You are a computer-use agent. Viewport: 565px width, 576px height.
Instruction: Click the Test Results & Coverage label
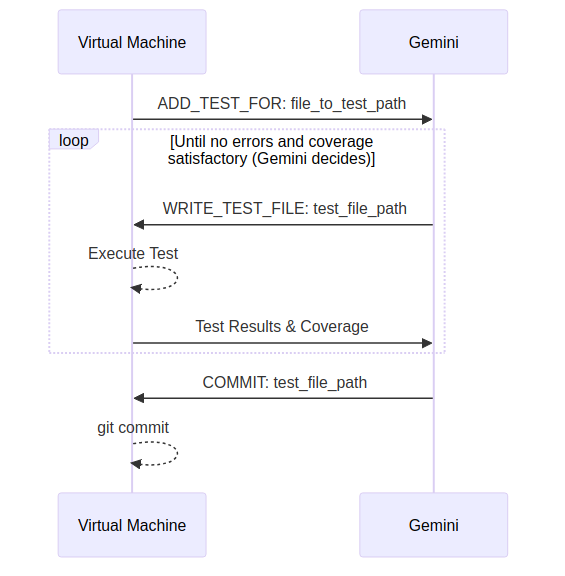coord(282,326)
